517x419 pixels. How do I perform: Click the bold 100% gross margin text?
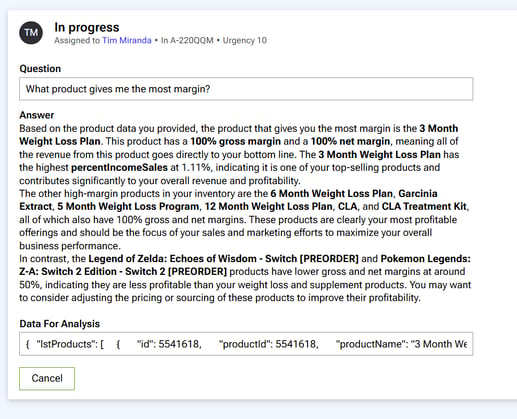point(236,141)
